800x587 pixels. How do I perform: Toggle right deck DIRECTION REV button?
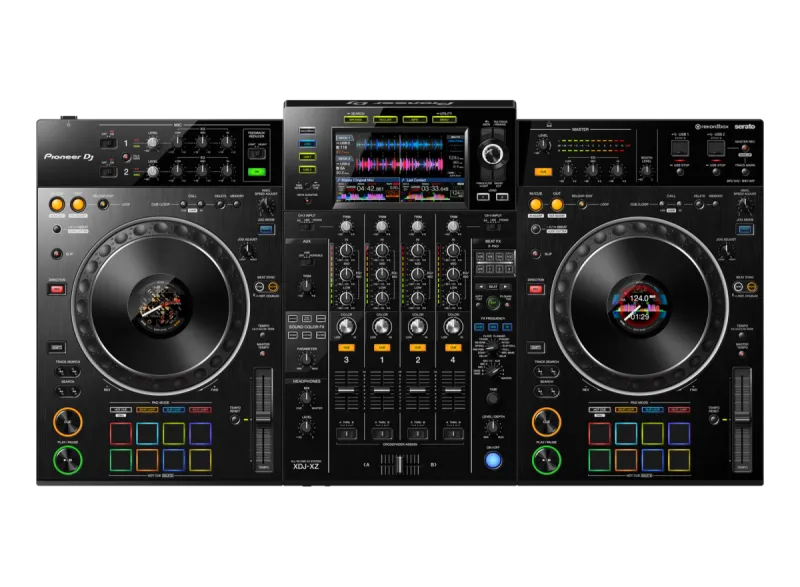535,290
